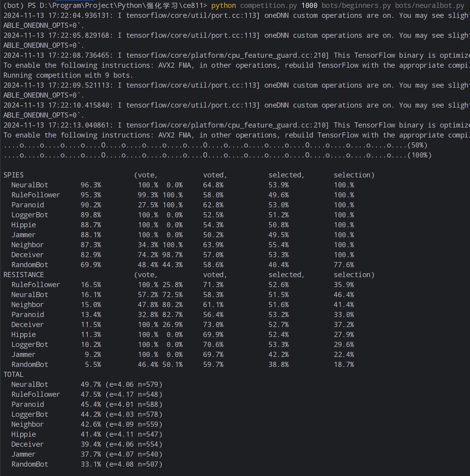Click the '(100%)' progress marker

point(420,155)
